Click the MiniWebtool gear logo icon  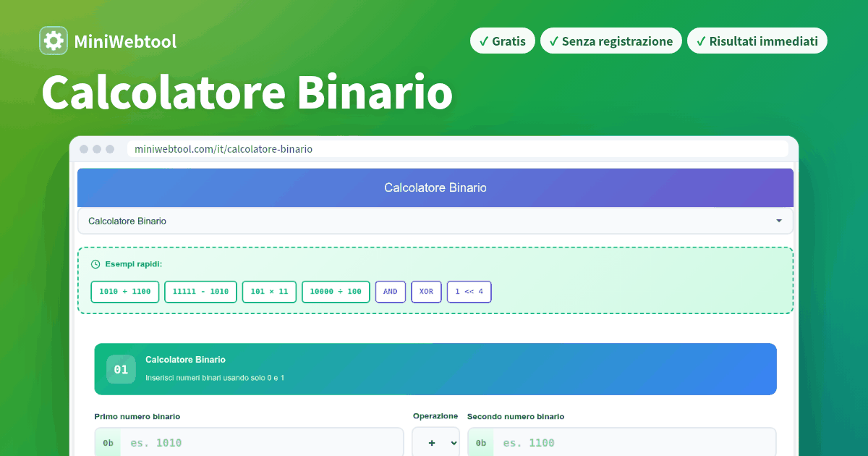(54, 41)
